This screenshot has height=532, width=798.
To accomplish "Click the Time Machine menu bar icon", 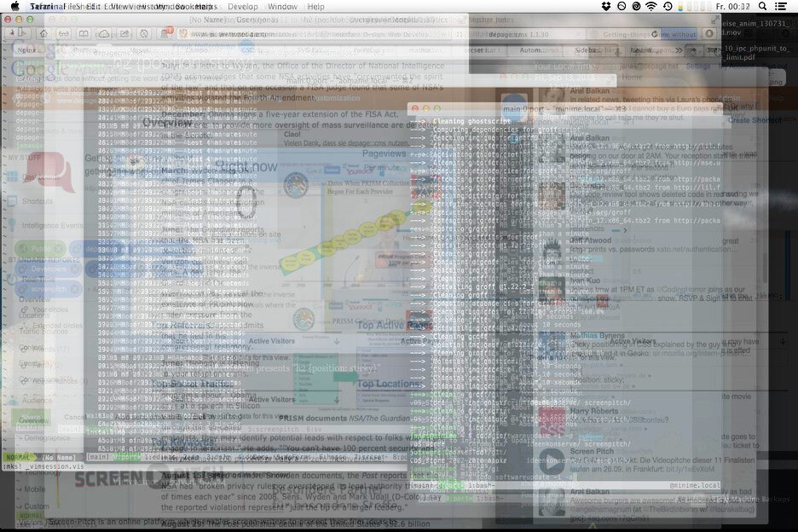I will point(668,6).
